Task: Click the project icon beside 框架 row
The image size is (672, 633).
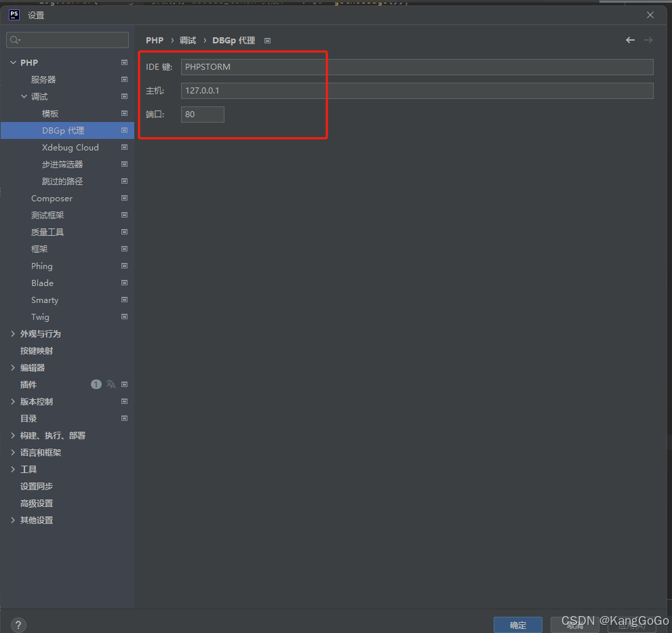Action: (124, 249)
